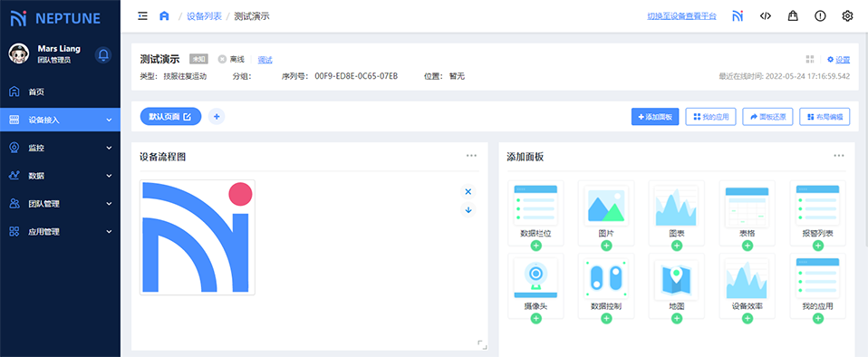Click the NEPTUNE logo

point(55,19)
